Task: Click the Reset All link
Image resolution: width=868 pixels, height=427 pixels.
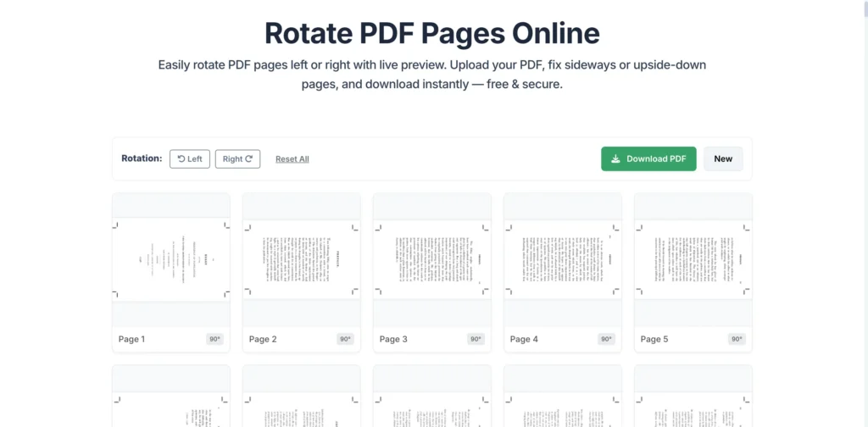Action: (x=292, y=159)
